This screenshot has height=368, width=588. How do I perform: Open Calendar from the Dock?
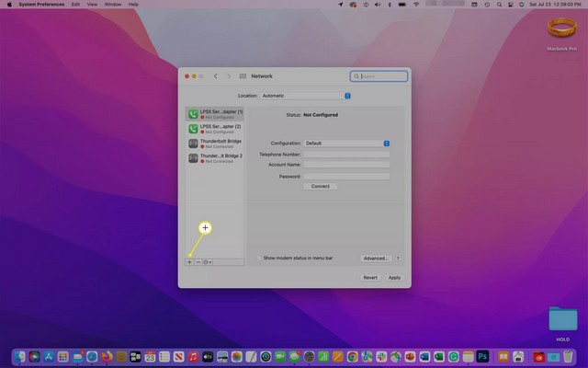[150, 356]
